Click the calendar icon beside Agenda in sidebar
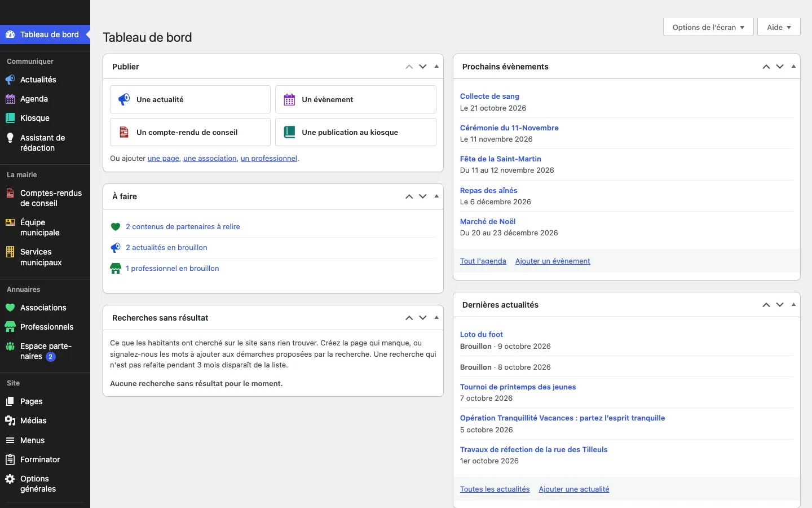Viewport: 812px width, 508px height. click(10, 99)
